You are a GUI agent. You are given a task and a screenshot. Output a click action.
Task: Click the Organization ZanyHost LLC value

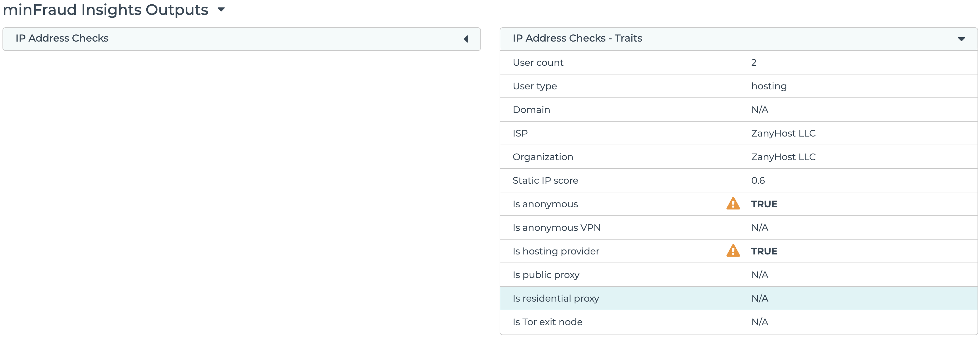coord(783,157)
